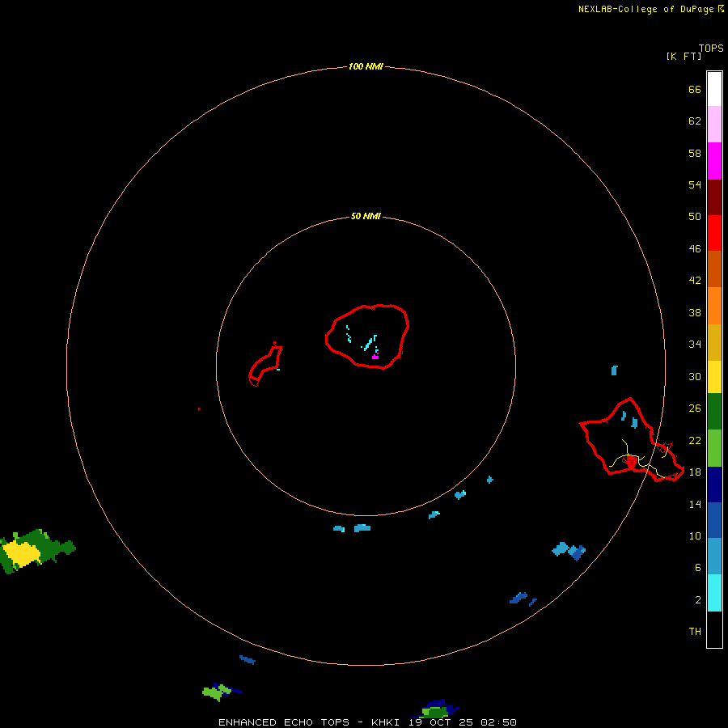Click the yellow road lines on eastern island

tap(638, 459)
